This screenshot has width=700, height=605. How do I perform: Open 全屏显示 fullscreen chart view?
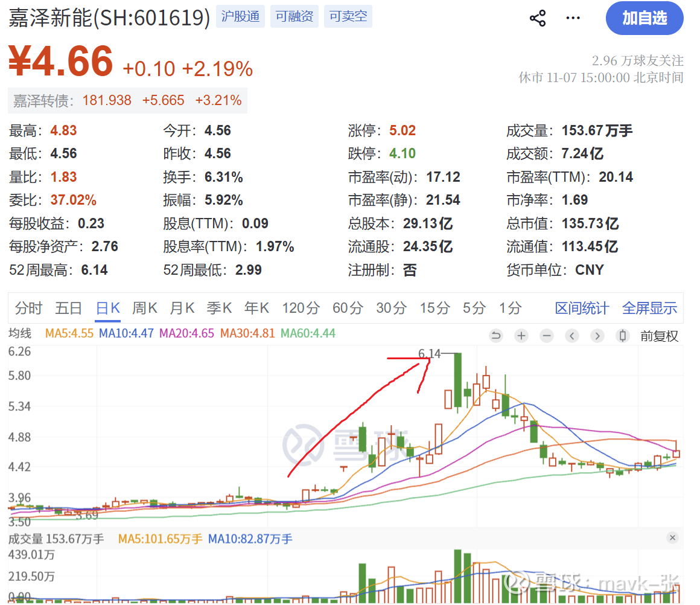pyautogui.click(x=649, y=308)
